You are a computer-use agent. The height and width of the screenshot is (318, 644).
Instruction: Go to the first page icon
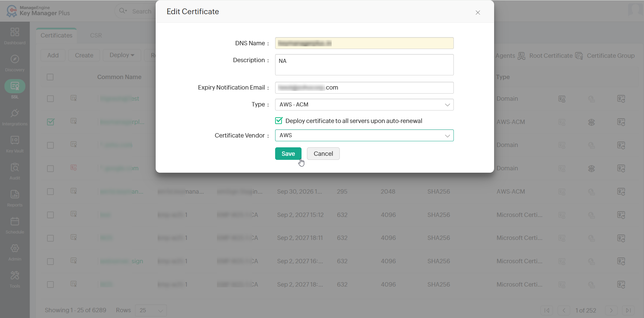point(547,310)
